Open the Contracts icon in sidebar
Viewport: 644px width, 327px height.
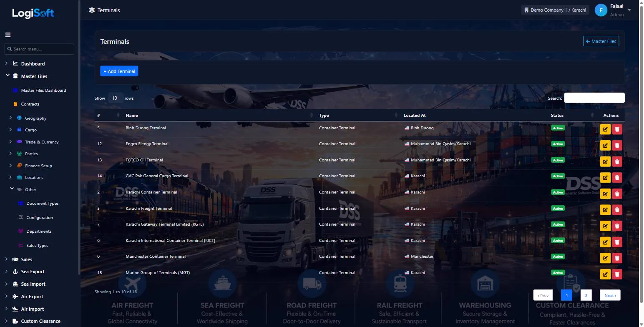pos(15,104)
